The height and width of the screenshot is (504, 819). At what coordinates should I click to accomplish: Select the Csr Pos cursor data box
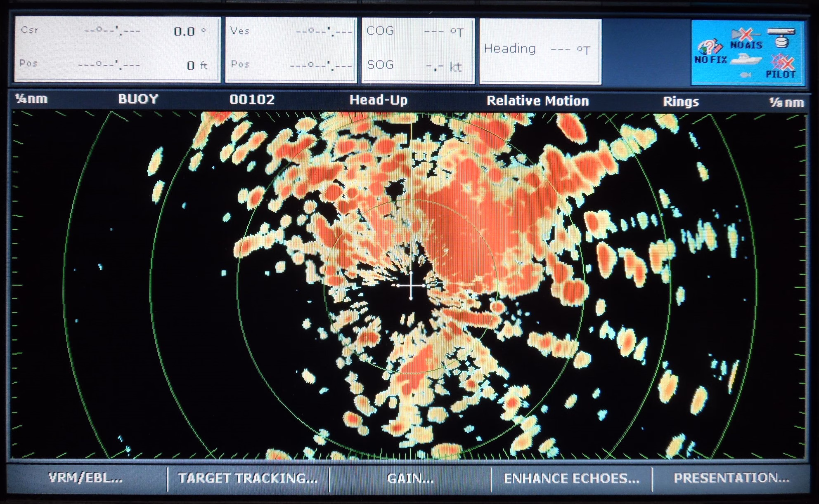click(x=117, y=49)
